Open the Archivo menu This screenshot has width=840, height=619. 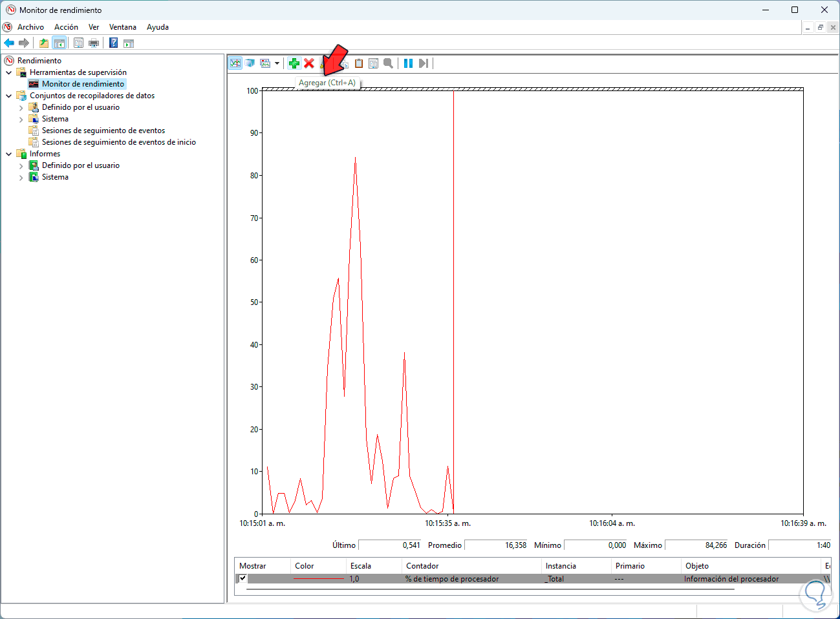(30, 27)
